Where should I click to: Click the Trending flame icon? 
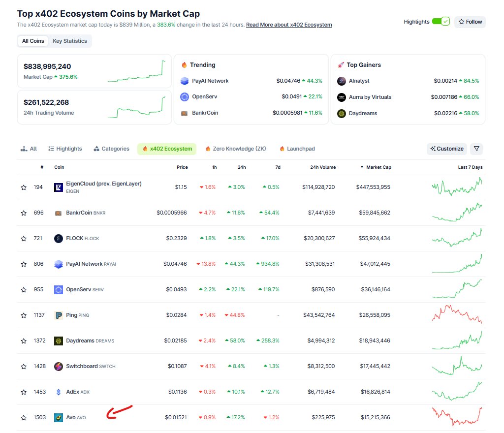pos(184,65)
